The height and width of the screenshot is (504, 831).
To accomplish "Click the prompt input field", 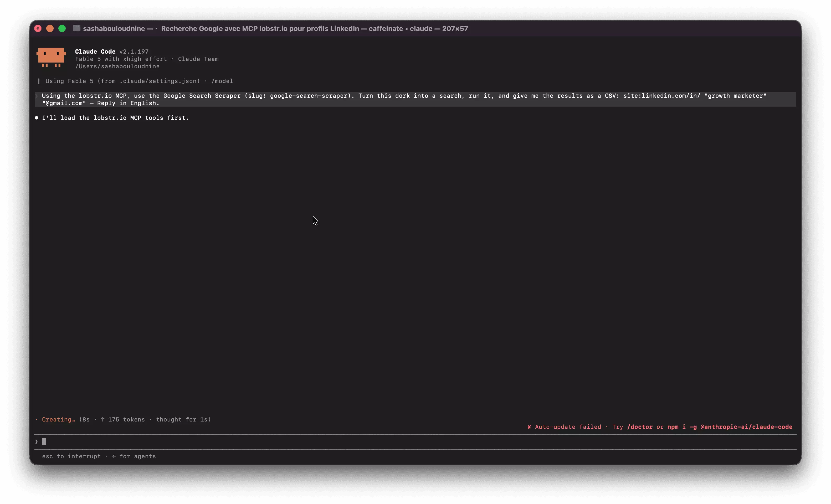I will tap(415, 442).
